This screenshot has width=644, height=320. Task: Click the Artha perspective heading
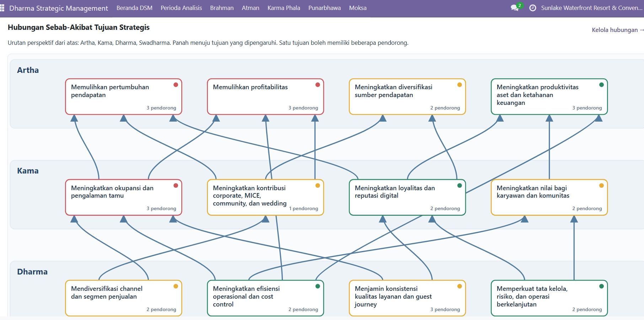pyautogui.click(x=28, y=70)
